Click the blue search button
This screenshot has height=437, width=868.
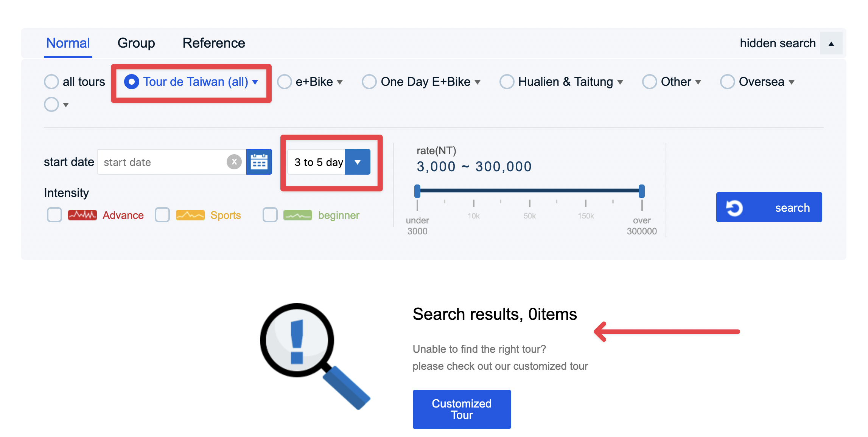pyautogui.click(x=792, y=207)
